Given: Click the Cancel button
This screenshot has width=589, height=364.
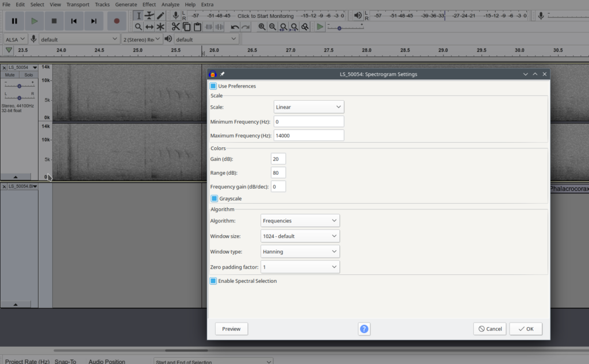Looking at the screenshot, I should 490,329.
